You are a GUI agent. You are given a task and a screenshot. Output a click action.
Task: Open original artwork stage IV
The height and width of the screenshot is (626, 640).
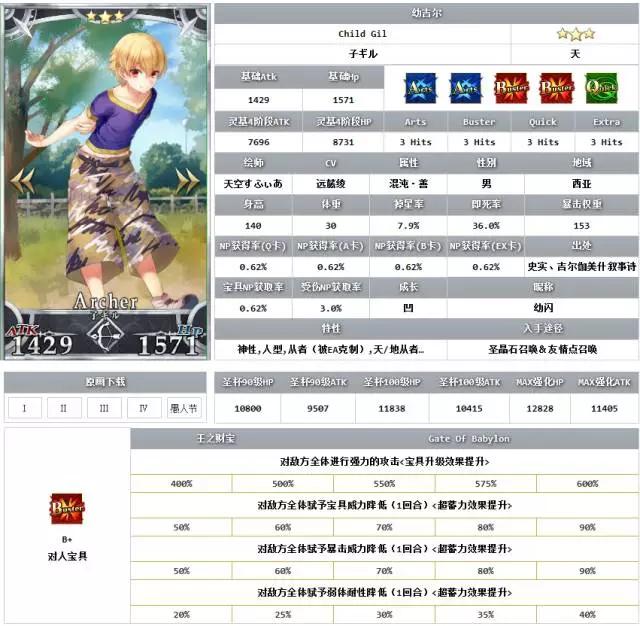(x=144, y=408)
